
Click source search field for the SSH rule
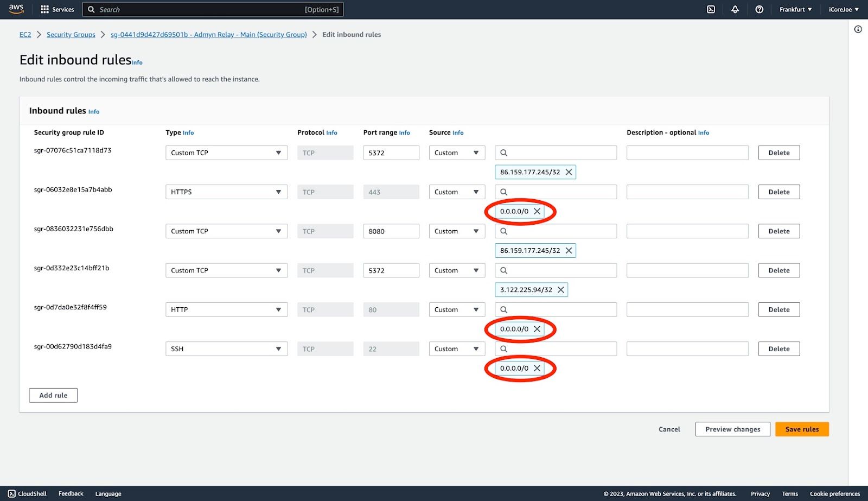coord(556,348)
